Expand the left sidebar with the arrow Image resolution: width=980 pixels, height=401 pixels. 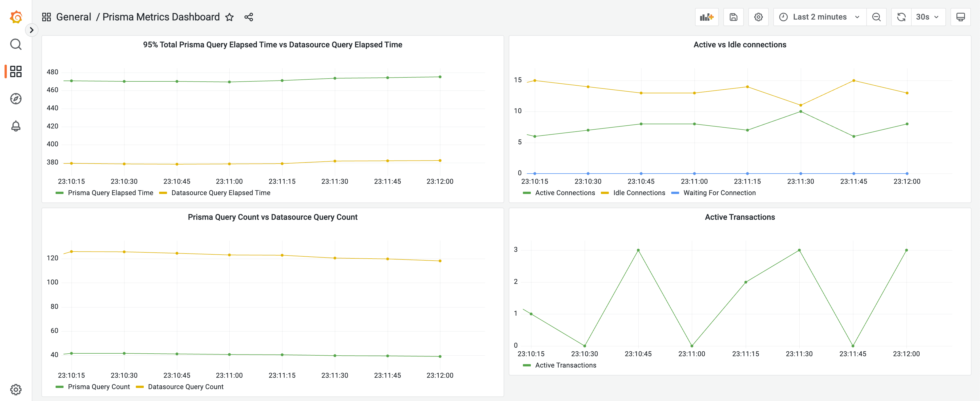31,30
